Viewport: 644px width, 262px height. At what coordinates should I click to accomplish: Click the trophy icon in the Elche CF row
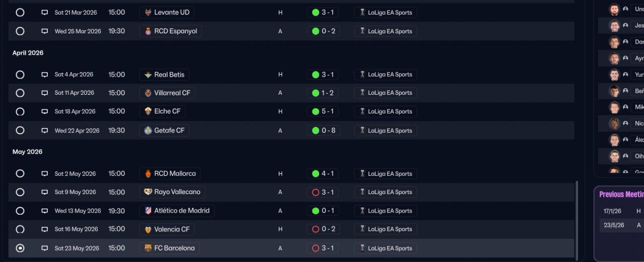coord(362,111)
